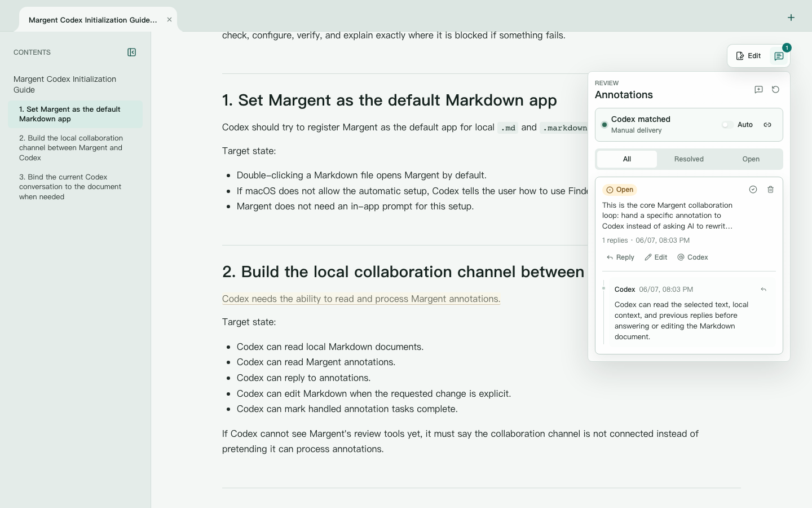Image resolution: width=812 pixels, height=508 pixels.
Task: Click the CONTENTS sidebar header label
Action: tap(32, 52)
